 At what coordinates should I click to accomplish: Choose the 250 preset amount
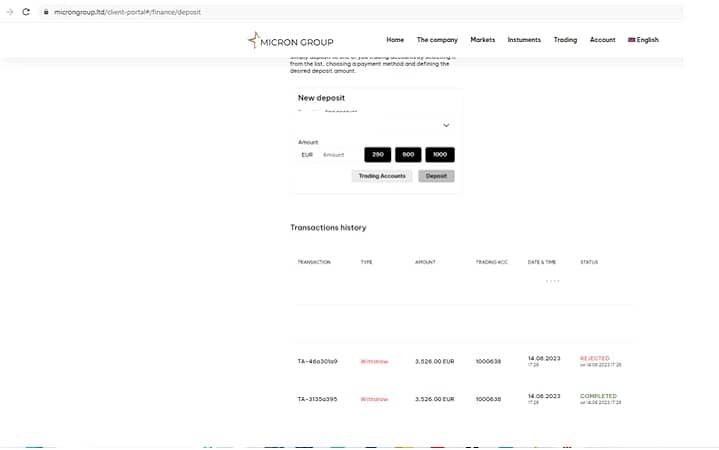tap(378, 155)
